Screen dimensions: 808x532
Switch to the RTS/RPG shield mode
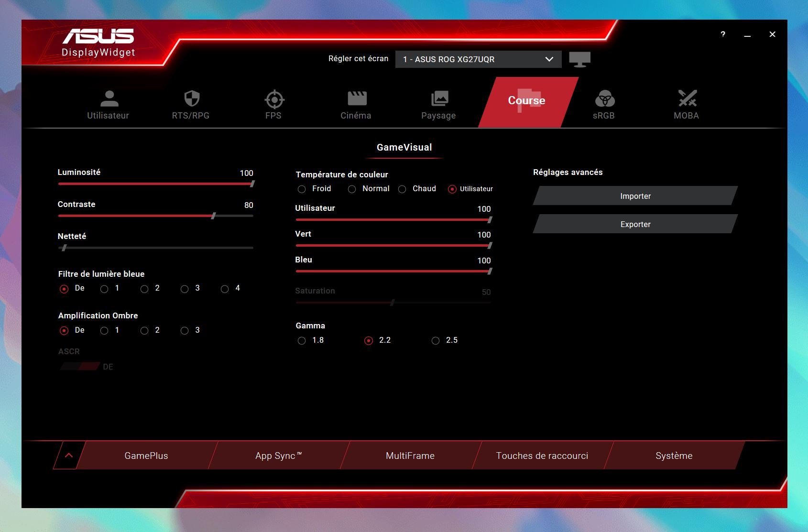(192, 98)
